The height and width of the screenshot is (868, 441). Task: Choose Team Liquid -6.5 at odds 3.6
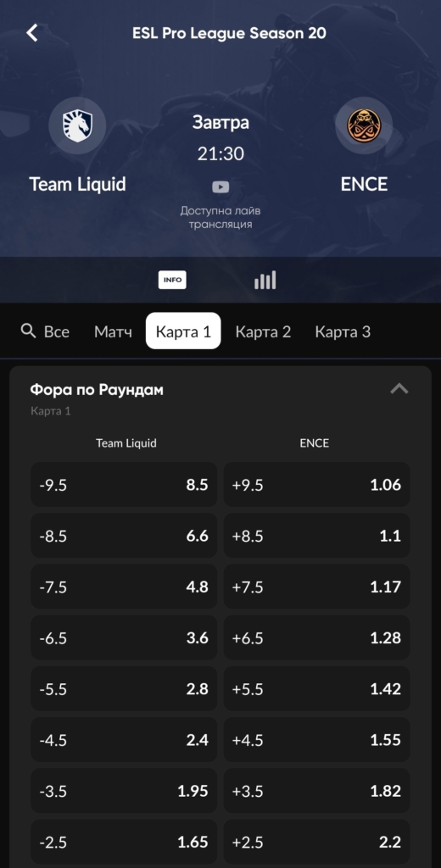pyautogui.click(x=124, y=637)
